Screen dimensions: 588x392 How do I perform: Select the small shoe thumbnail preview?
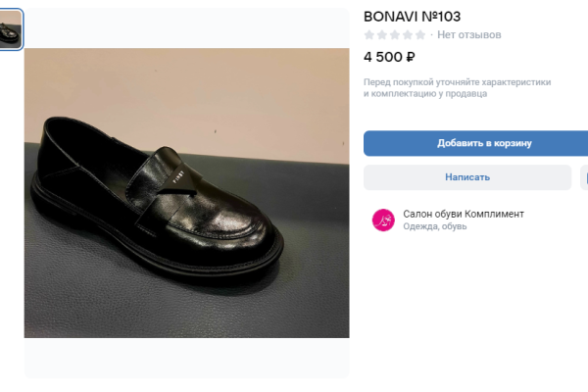11,29
